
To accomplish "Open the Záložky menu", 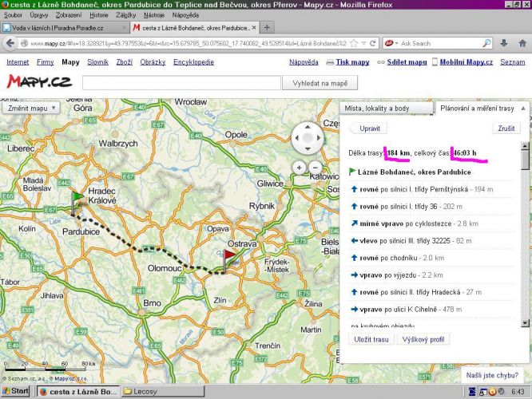I will pyautogui.click(x=126, y=15).
